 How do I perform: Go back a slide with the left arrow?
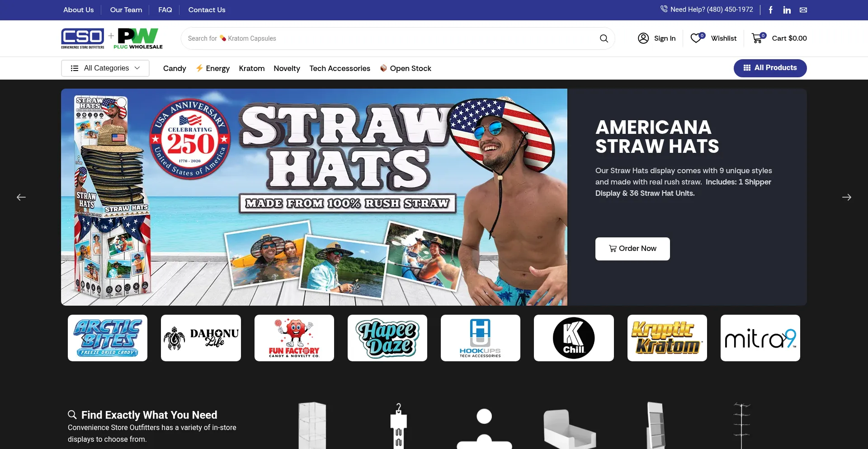tap(21, 197)
